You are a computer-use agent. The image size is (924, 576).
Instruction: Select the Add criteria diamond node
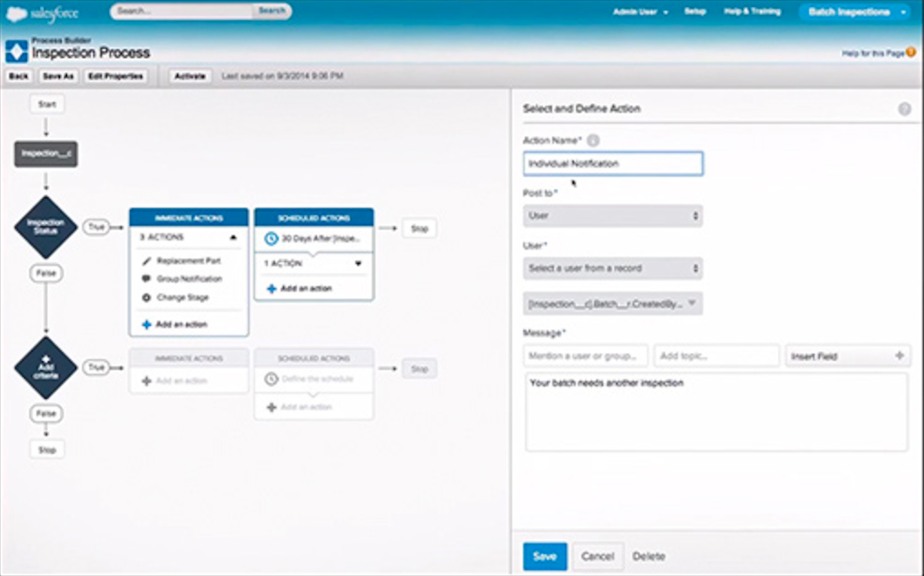[x=46, y=368]
